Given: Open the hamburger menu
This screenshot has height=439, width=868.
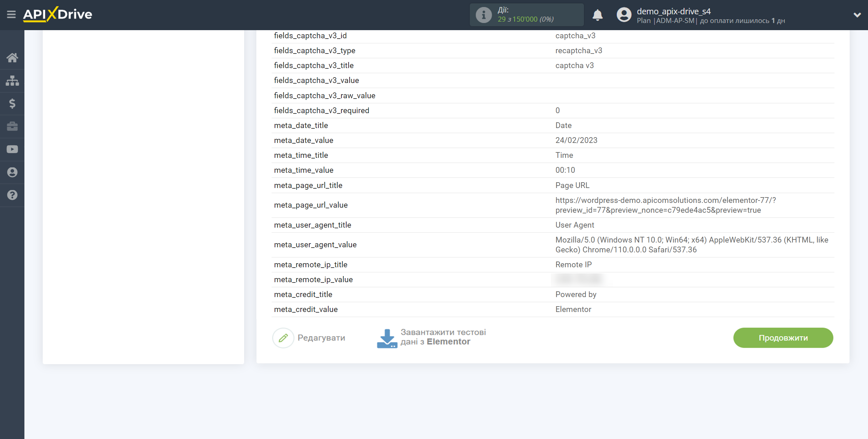Looking at the screenshot, I should [11, 14].
